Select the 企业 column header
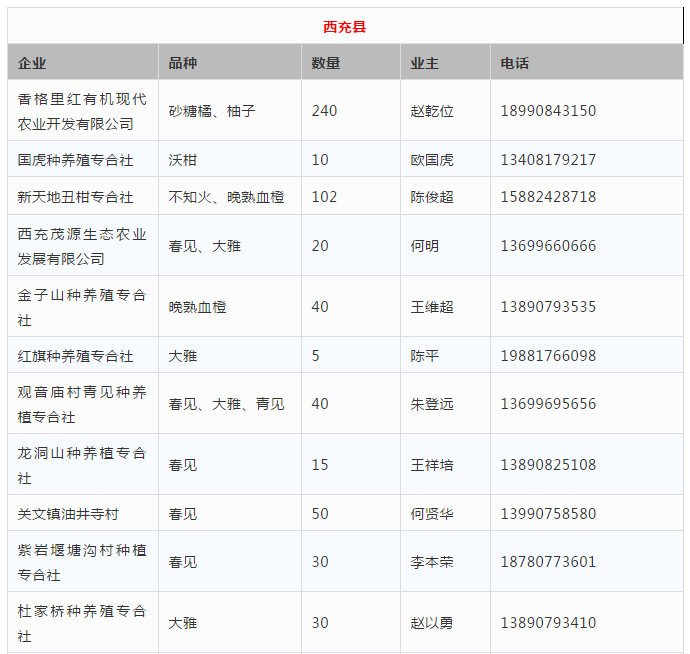The height and width of the screenshot is (654, 690). point(32,63)
